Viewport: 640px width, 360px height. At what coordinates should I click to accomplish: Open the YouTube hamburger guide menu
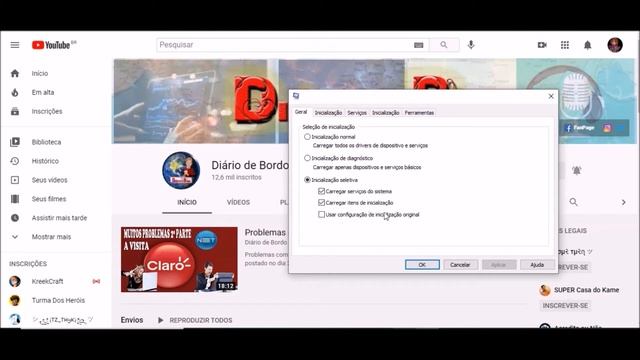click(x=15, y=45)
